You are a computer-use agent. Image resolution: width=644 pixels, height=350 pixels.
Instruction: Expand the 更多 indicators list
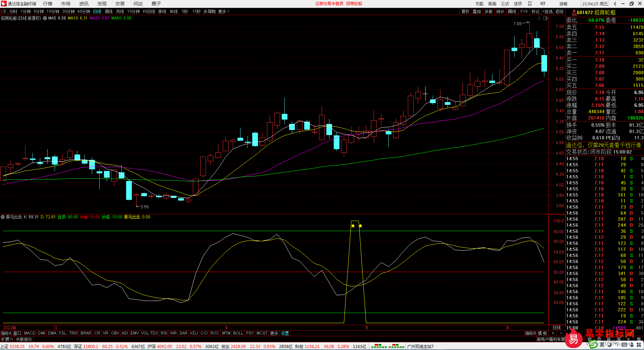pyautogui.click(x=274, y=333)
